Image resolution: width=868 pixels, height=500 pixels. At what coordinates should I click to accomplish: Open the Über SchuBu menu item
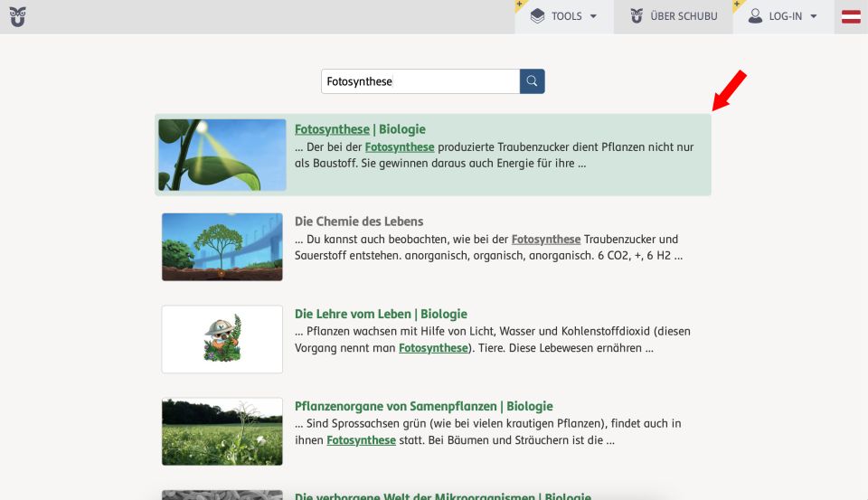[x=684, y=16]
